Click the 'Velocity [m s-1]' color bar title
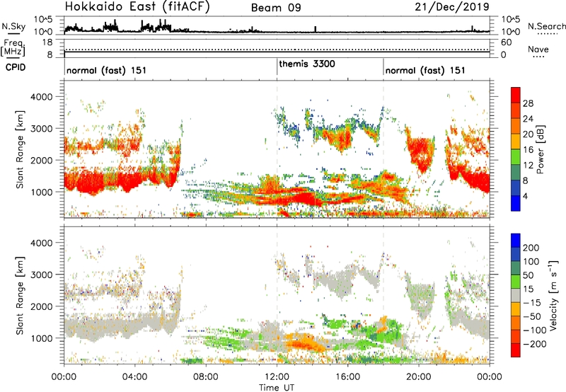The height and width of the screenshot is (392, 566). pos(553,295)
